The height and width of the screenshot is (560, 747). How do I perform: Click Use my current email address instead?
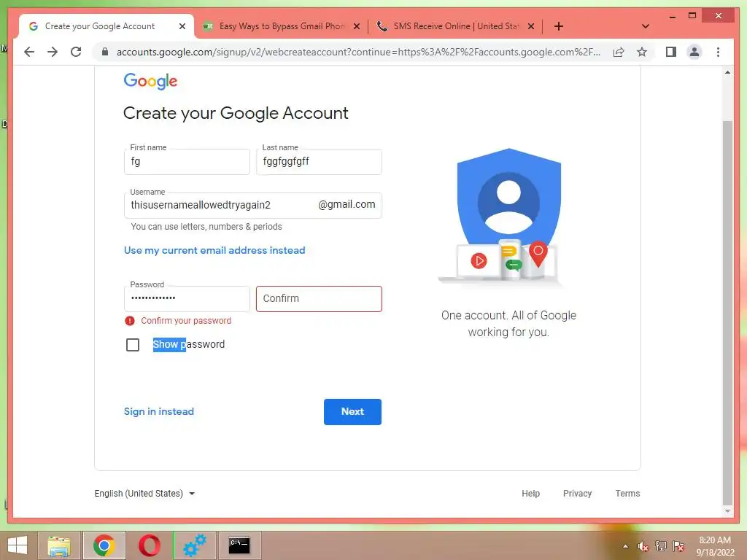click(x=214, y=251)
